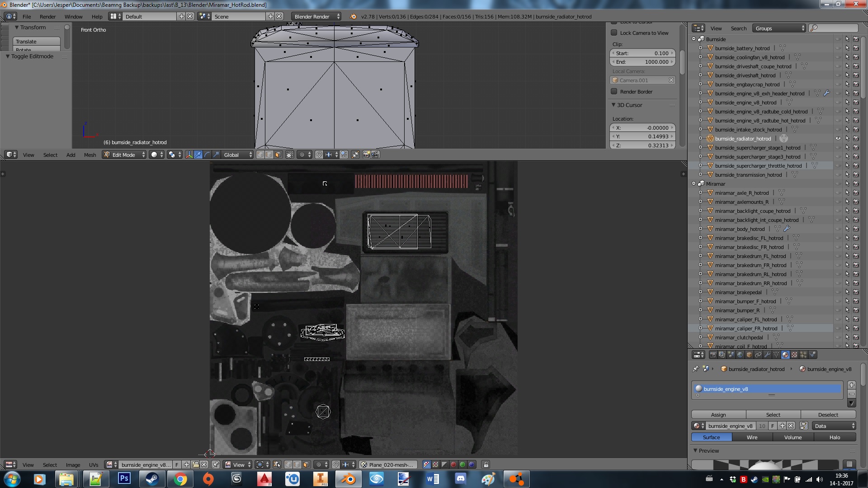
Task: Collapse the Transform panel
Action: pyautogui.click(x=17, y=28)
